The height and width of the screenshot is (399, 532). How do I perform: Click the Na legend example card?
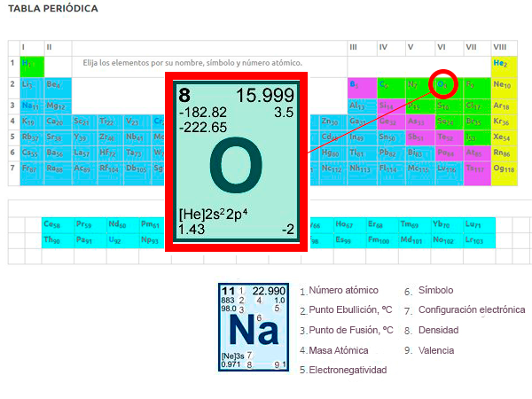point(254,327)
